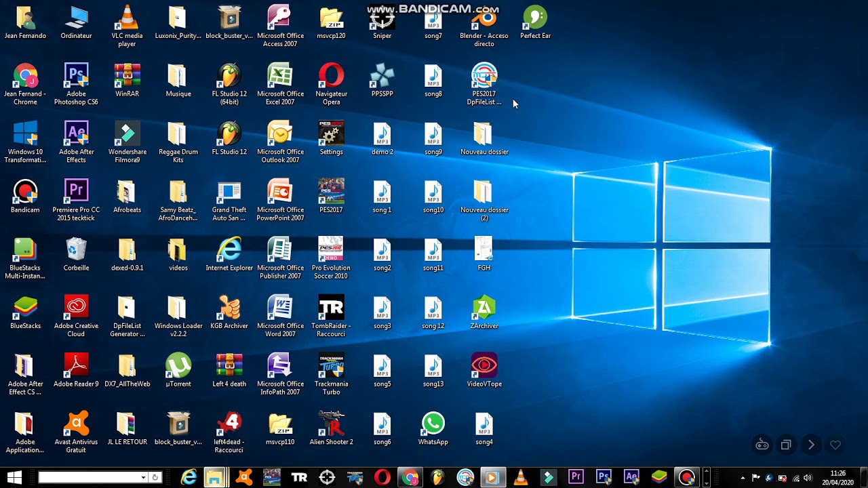Screen dimensions: 868x488
Task: Click the Windows Start button
Action: click(x=15, y=477)
